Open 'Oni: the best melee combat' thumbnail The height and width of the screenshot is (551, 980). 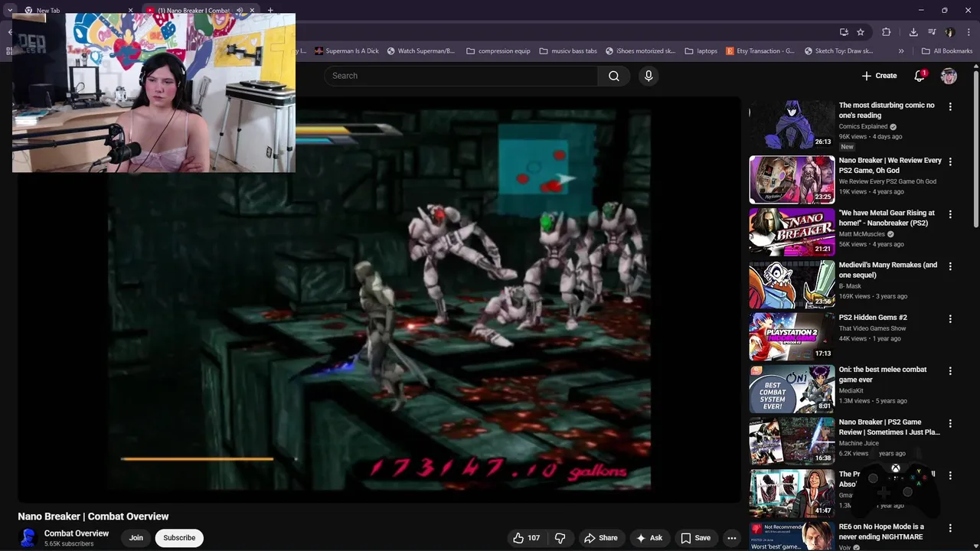[x=792, y=389]
